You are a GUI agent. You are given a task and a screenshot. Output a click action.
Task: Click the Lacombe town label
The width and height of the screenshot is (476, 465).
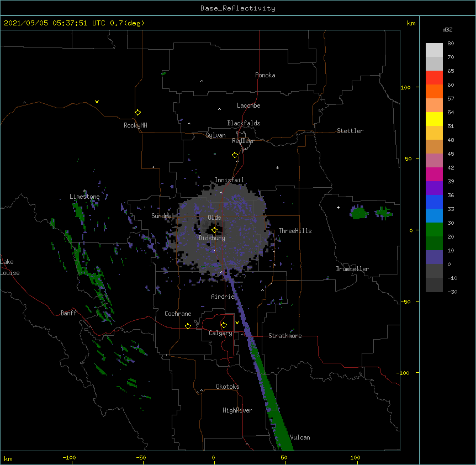tap(248, 105)
